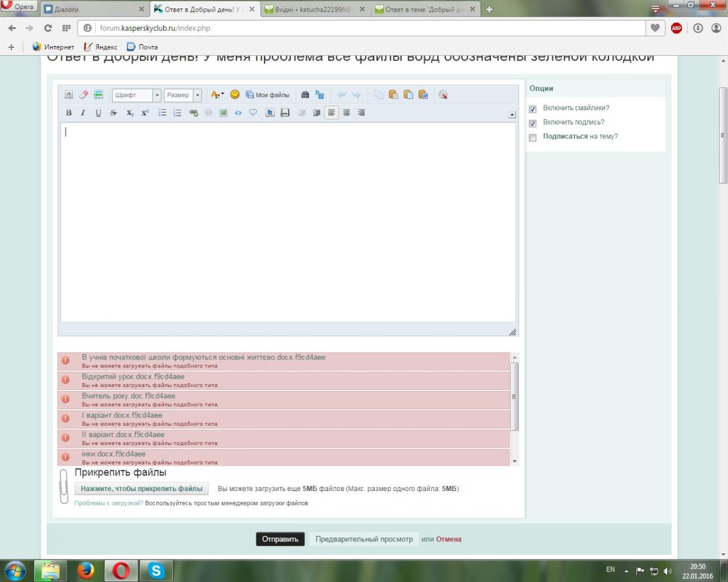The image size is (728, 582).
Task: Click the reload page button
Action: (x=48, y=28)
